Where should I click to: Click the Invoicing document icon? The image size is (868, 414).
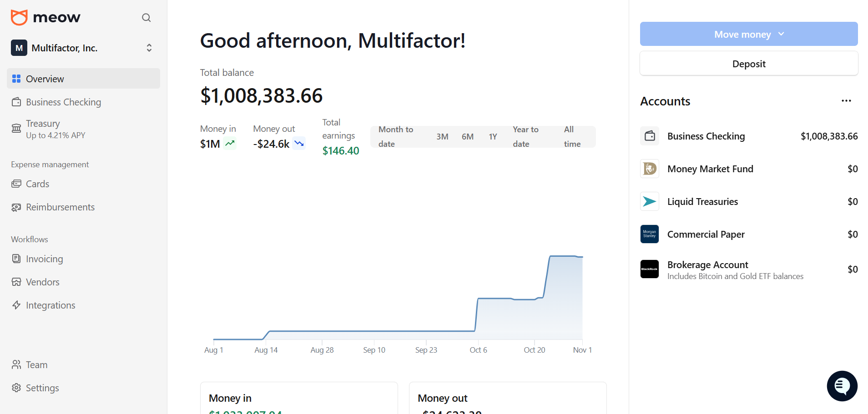coord(16,259)
